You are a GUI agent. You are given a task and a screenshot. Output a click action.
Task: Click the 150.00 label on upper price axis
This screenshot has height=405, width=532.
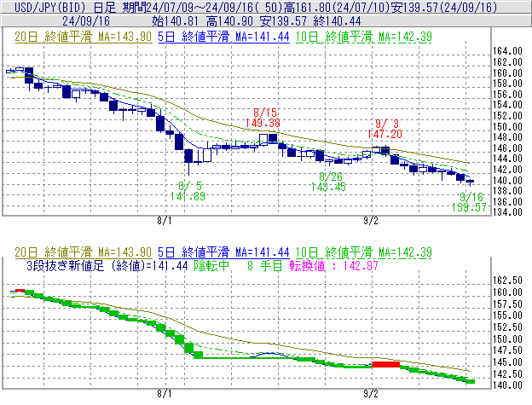click(507, 127)
